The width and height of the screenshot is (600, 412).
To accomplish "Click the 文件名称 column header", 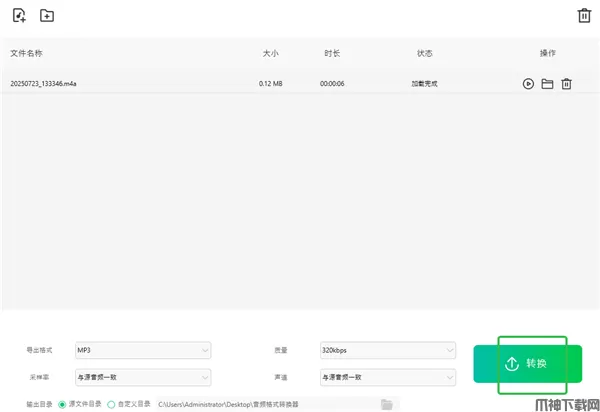I will tap(27, 53).
